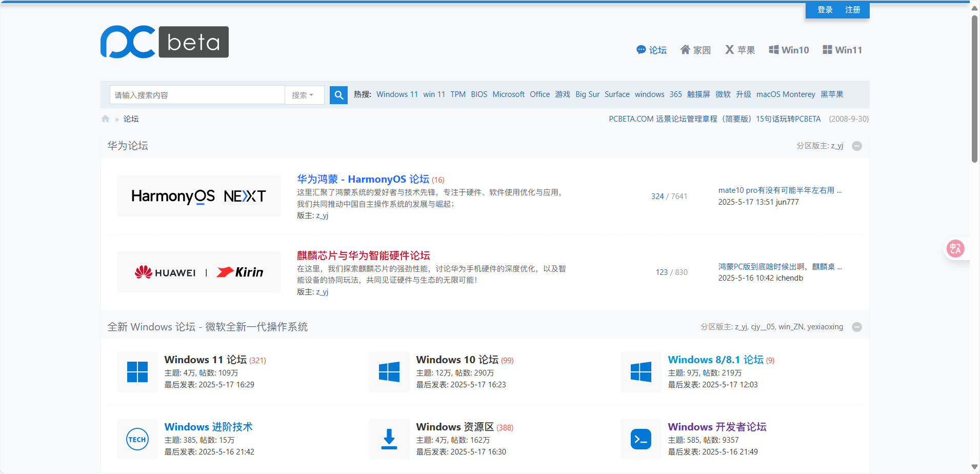The image size is (980, 474).
Task: Focus the search input field
Action: tap(197, 95)
